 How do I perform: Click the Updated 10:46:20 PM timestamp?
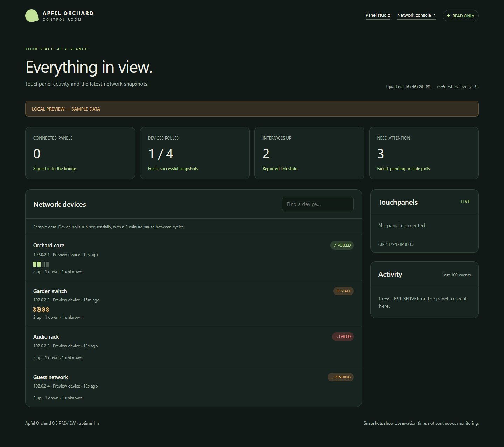point(408,87)
